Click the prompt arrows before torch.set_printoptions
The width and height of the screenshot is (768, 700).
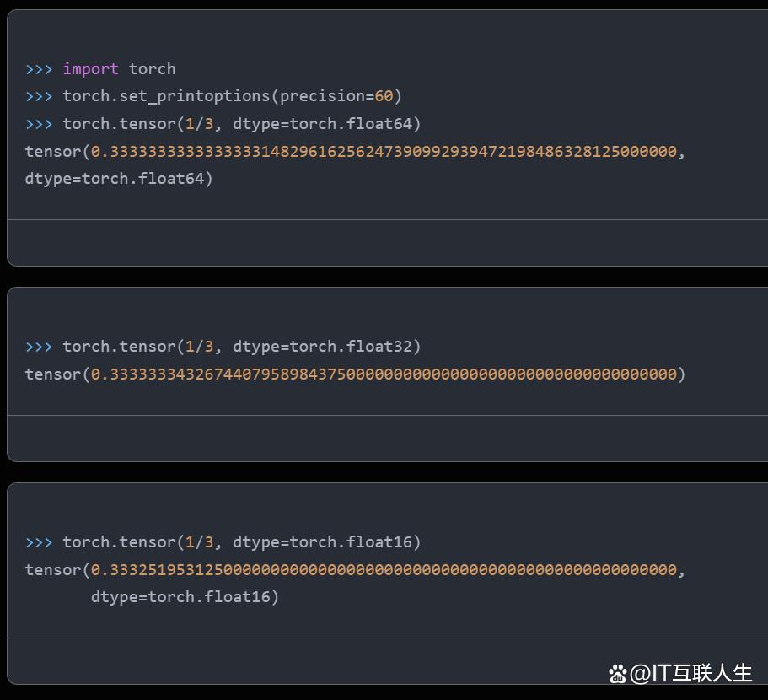point(39,96)
